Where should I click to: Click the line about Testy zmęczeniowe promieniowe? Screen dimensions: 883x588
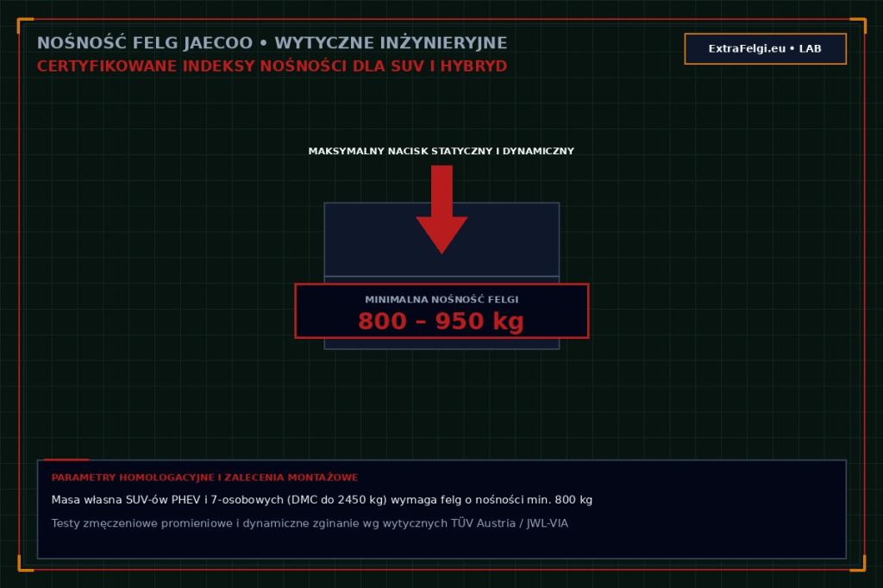click(310, 523)
